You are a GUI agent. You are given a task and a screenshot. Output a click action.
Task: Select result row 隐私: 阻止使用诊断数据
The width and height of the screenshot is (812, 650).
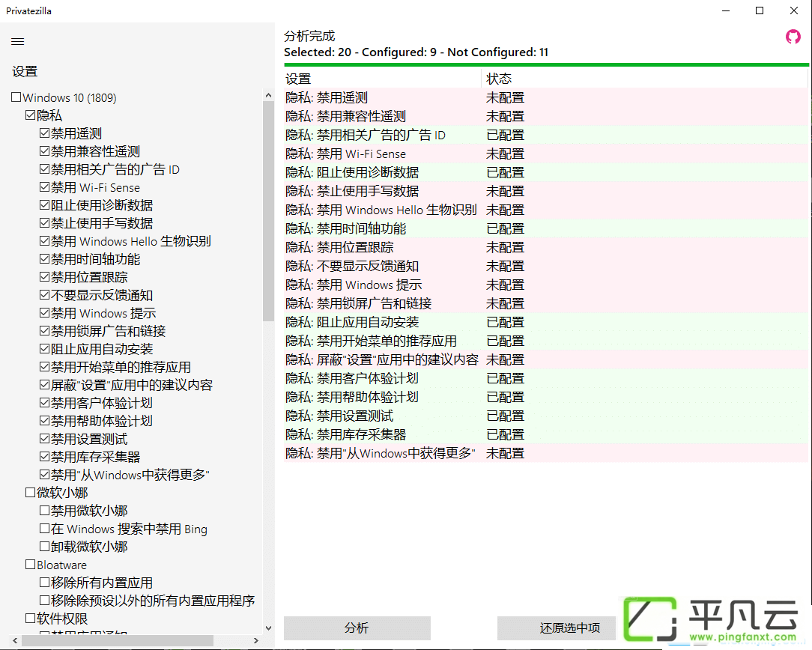pos(546,172)
